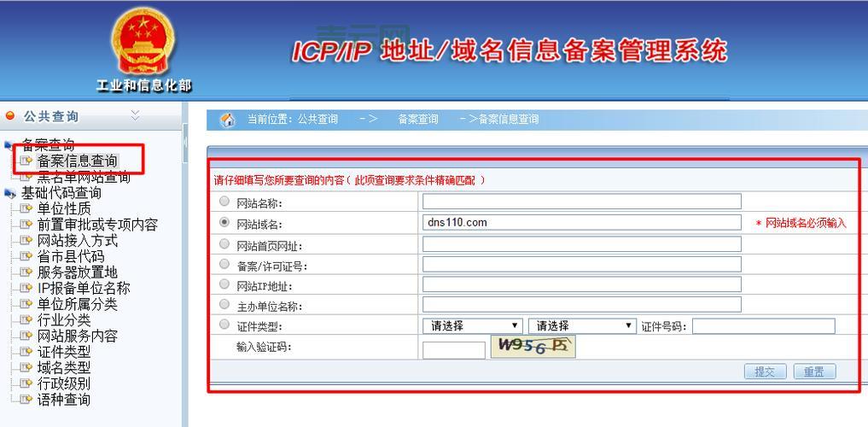The image size is (868, 427).
Task: Open 网站接入方式 query
Action: (78, 240)
